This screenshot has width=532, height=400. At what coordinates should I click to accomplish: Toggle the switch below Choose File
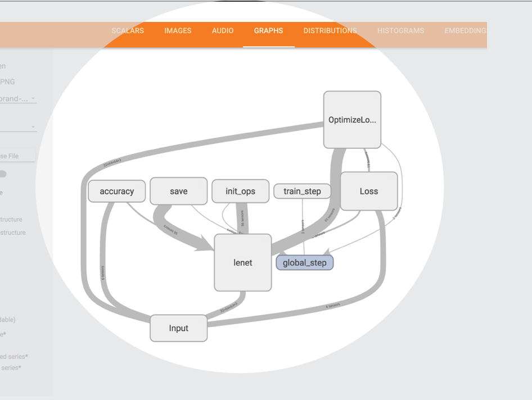point(3,174)
